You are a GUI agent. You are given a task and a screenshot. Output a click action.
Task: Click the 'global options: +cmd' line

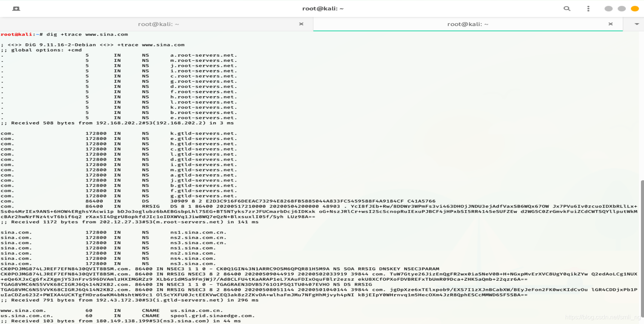point(41,50)
